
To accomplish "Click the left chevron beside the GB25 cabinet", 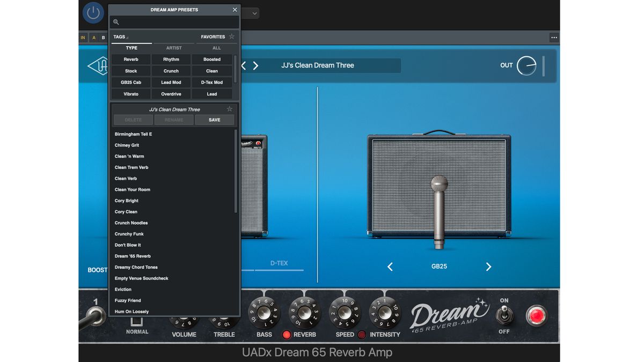I will pos(390,267).
